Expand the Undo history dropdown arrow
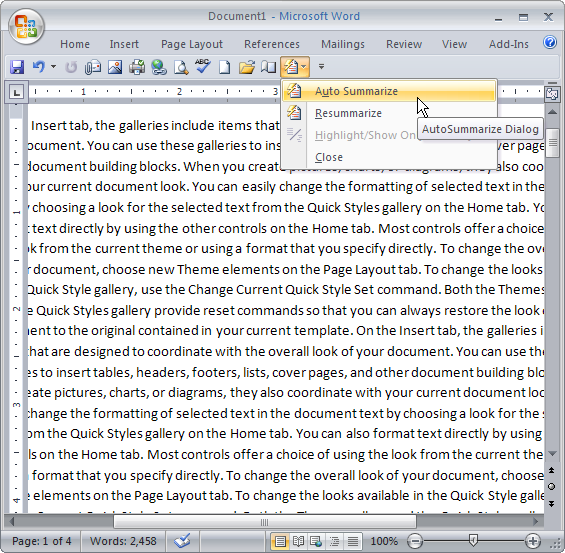Screen dimensions: 565x553 click(x=53, y=67)
